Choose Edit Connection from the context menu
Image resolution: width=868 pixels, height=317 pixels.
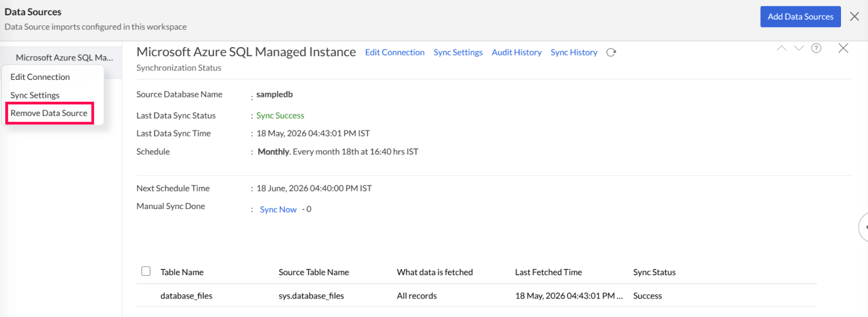coord(40,77)
